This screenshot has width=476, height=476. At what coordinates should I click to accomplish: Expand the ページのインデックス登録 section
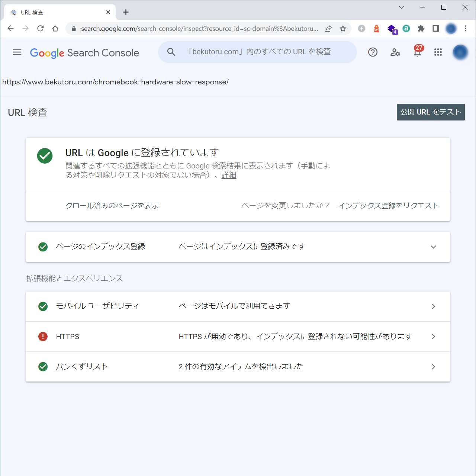433,247
